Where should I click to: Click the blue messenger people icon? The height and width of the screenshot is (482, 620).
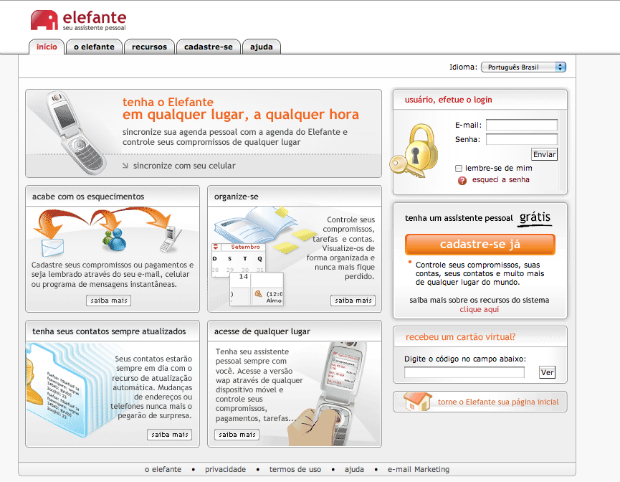pyautogui.click(x=114, y=240)
